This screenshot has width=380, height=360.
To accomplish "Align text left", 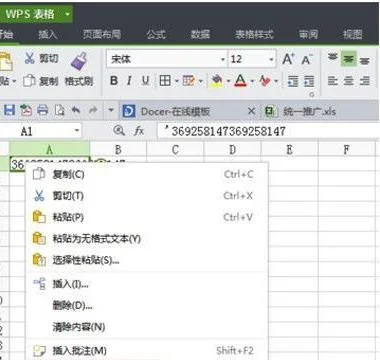I will [333, 81].
